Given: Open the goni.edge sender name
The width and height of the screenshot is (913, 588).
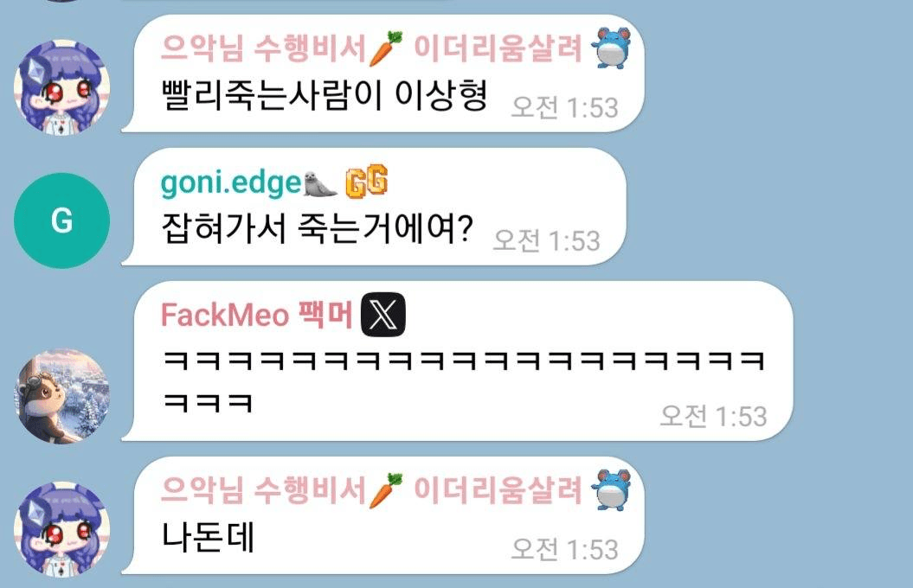Looking at the screenshot, I should tap(231, 183).
